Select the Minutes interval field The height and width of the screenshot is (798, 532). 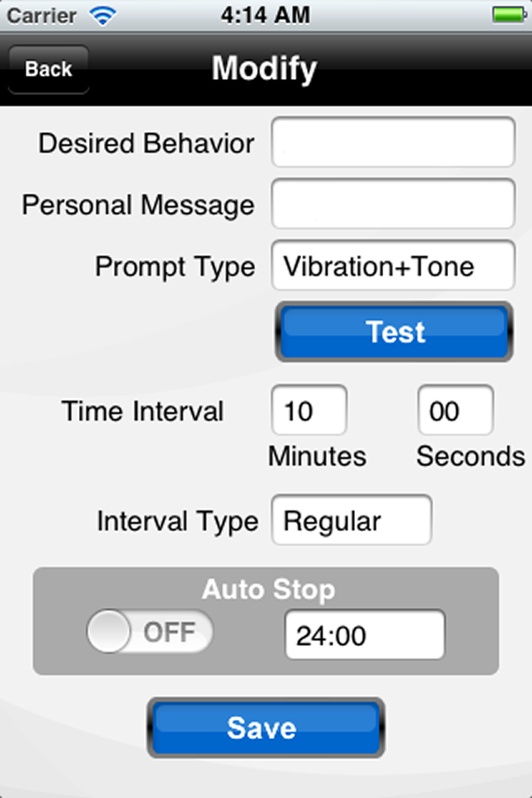pos(308,411)
